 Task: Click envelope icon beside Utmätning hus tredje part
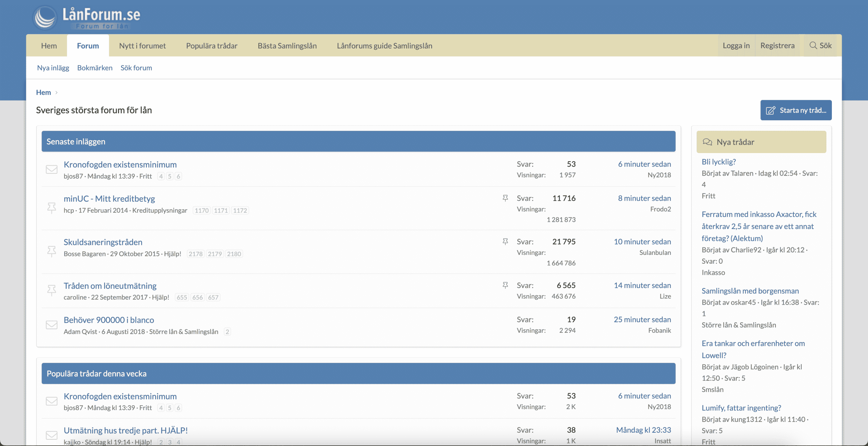[x=52, y=435]
